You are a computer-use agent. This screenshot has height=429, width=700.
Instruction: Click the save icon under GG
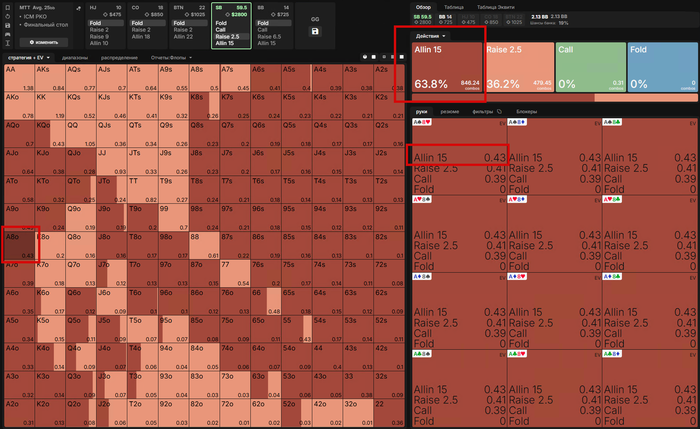pos(315,31)
